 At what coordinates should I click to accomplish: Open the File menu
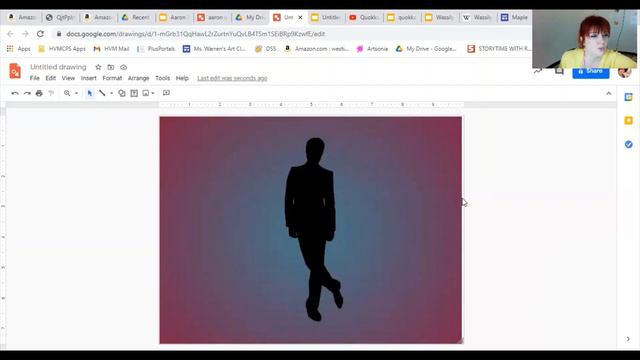click(x=35, y=78)
